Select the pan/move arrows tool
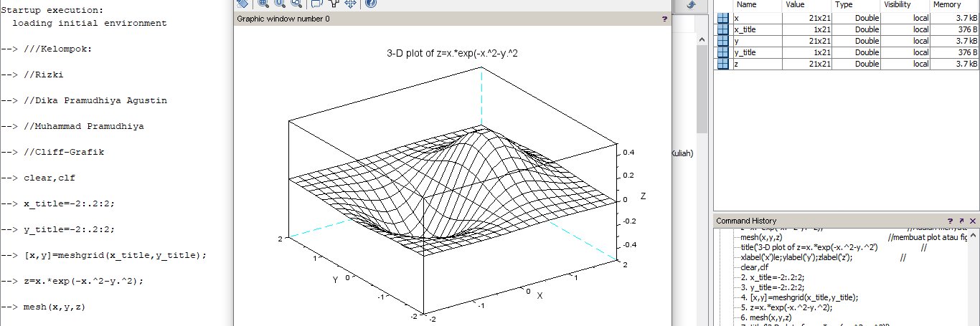 pos(350,3)
